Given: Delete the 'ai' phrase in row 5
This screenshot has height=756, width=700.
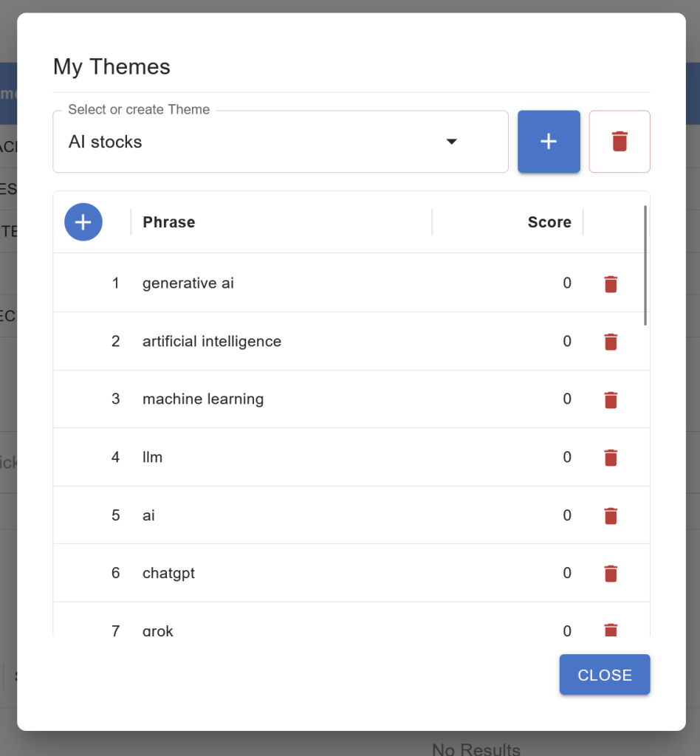Looking at the screenshot, I should coord(611,515).
